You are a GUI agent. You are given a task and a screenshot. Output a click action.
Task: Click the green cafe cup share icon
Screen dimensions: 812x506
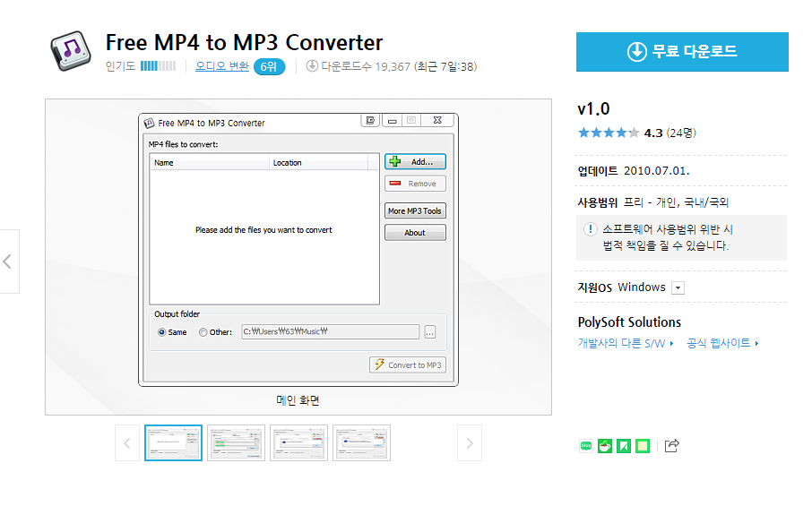[x=605, y=445]
